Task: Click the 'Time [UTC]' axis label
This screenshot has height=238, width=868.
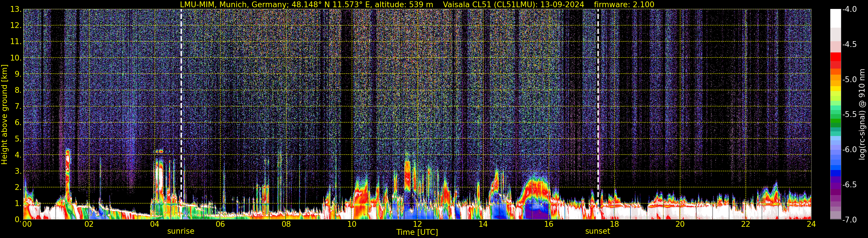Action: tap(417, 232)
